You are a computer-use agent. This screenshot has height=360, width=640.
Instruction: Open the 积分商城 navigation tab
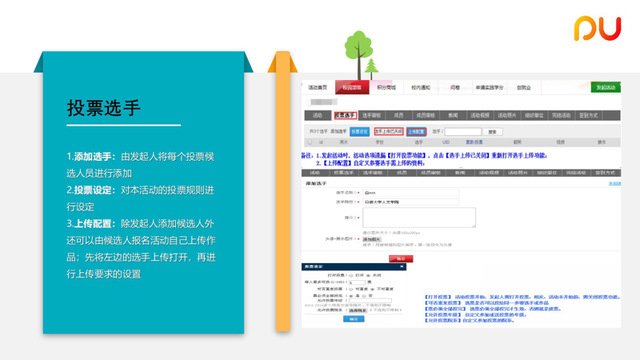[386, 87]
